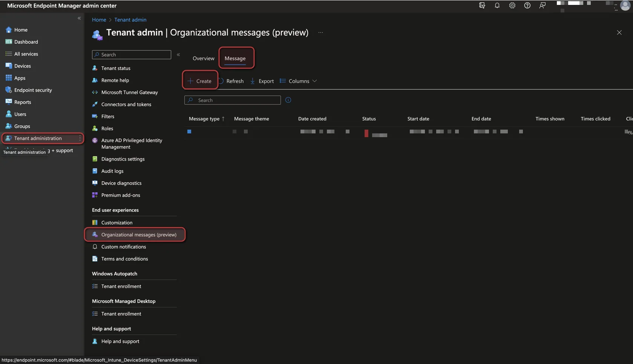The image size is (633, 364).
Task: Open Custom notifications menu item
Action: pyautogui.click(x=124, y=247)
